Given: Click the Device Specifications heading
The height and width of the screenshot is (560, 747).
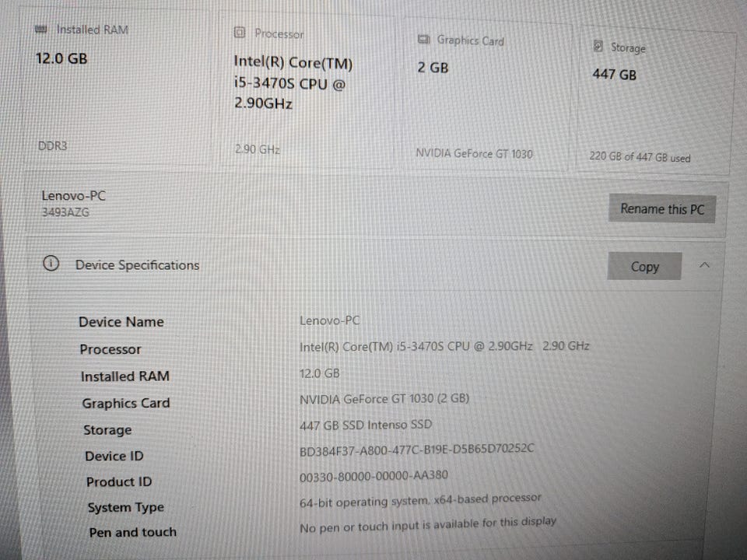Looking at the screenshot, I should 137,264.
